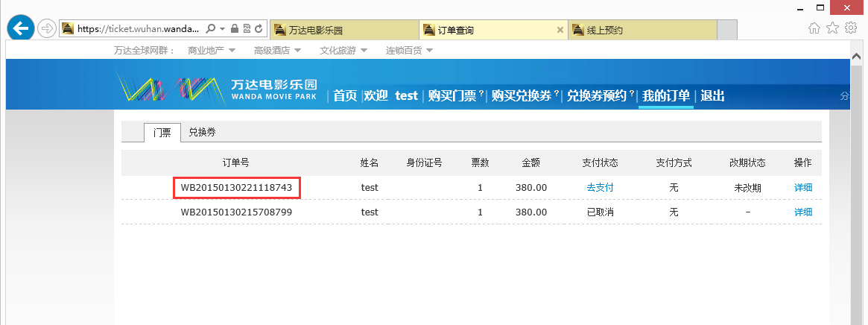Click help mark next to 兑换券预约
The height and width of the screenshot is (325, 868).
[632, 93]
